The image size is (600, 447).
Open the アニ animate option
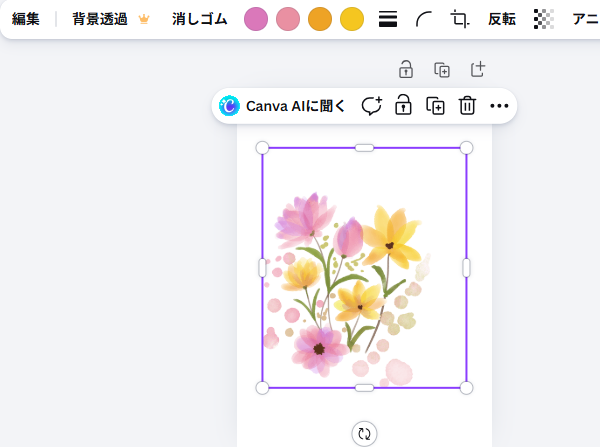(585, 19)
